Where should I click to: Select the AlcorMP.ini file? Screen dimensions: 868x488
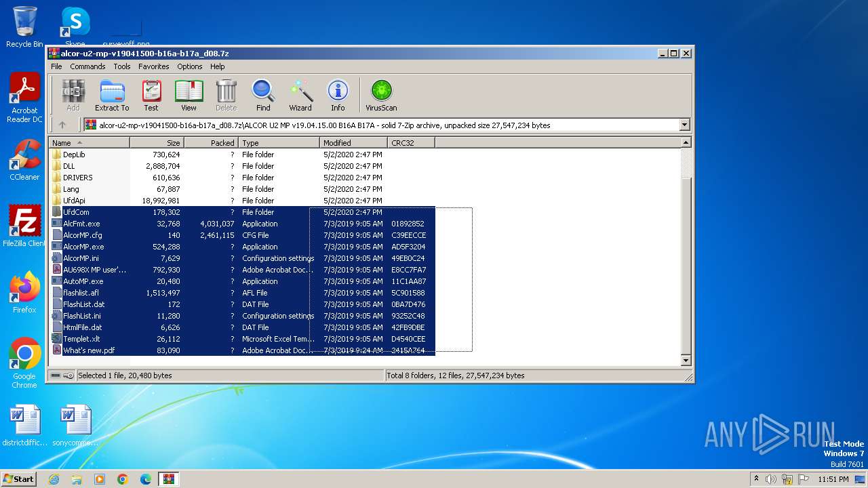click(x=81, y=258)
